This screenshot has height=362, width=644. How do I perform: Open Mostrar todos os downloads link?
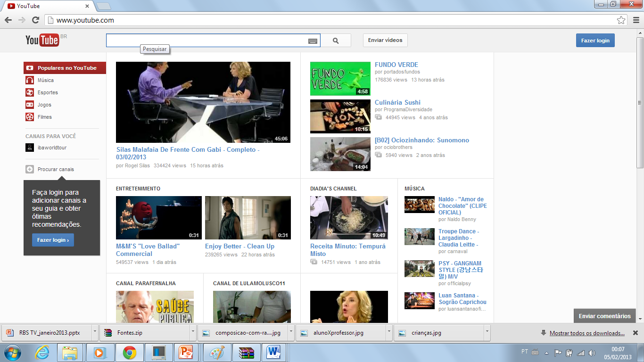(x=587, y=333)
